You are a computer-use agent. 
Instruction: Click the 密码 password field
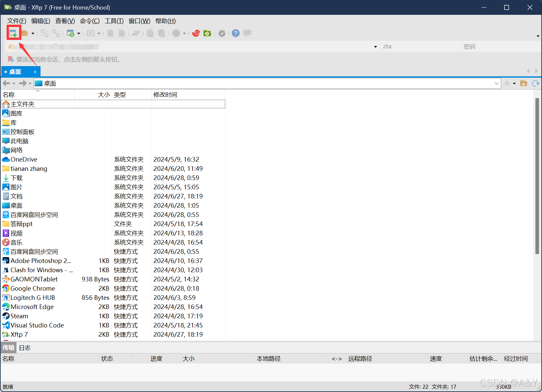coord(501,46)
